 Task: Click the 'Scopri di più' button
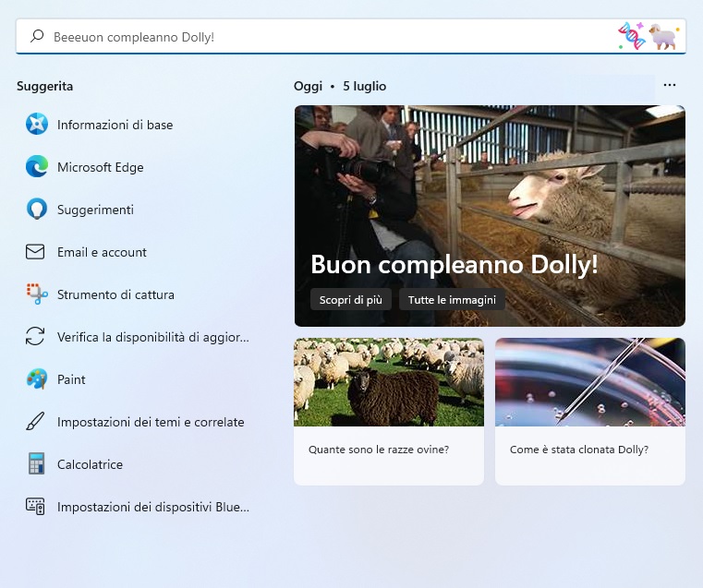(351, 299)
